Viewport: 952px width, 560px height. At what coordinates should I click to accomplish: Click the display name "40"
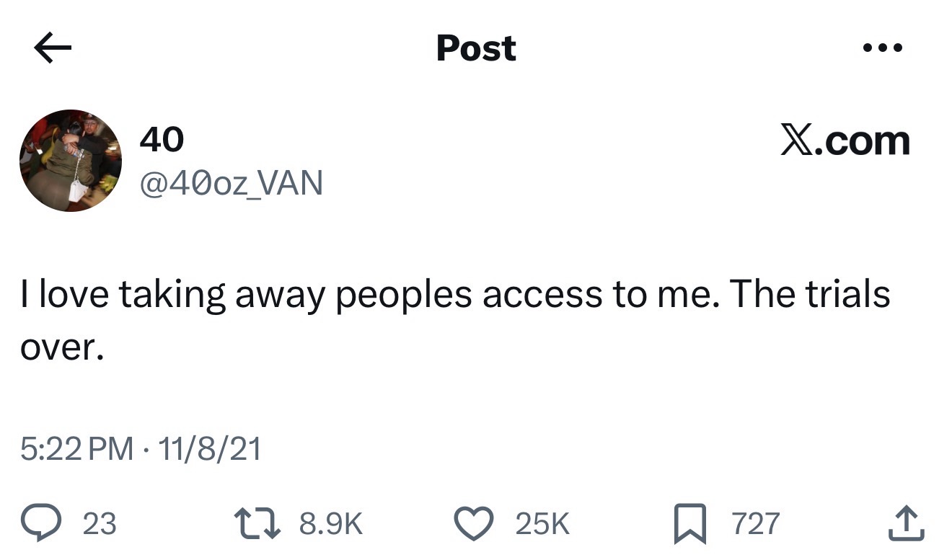161,139
